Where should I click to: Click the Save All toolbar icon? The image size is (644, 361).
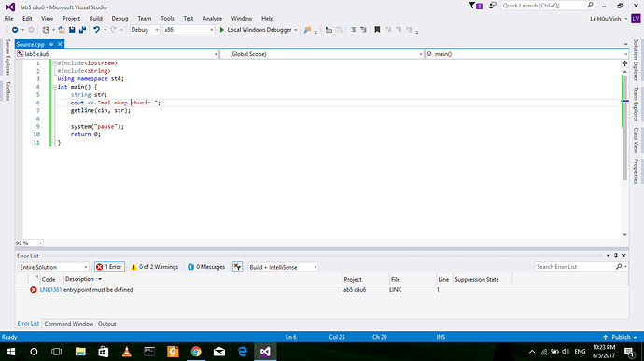[x=82, y=30]
